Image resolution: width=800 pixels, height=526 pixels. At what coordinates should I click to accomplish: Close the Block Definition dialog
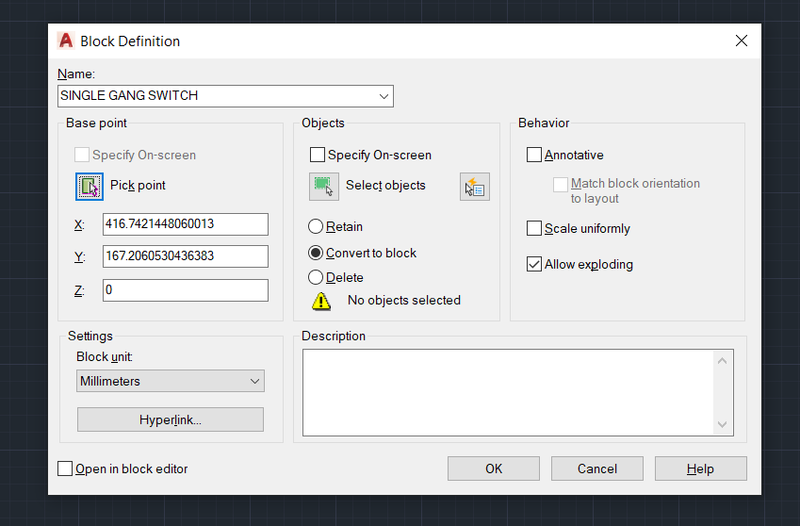(741, 41)
